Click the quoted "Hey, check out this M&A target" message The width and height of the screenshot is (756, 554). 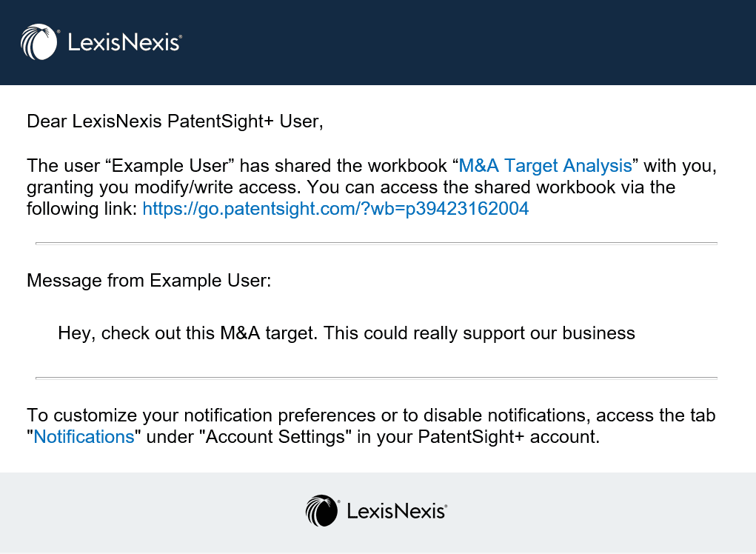pyautogui.click(x=347, y=333)
